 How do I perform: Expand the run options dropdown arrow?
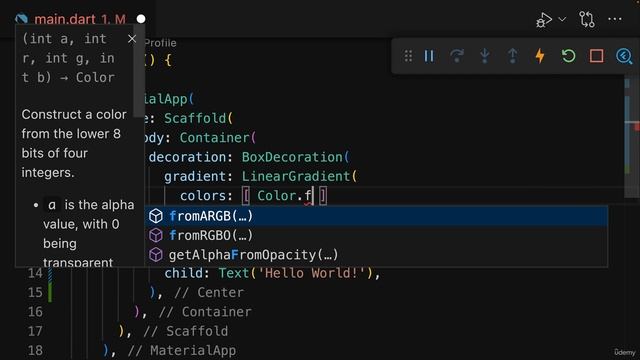pyautogui.click(x=562, y=19)
